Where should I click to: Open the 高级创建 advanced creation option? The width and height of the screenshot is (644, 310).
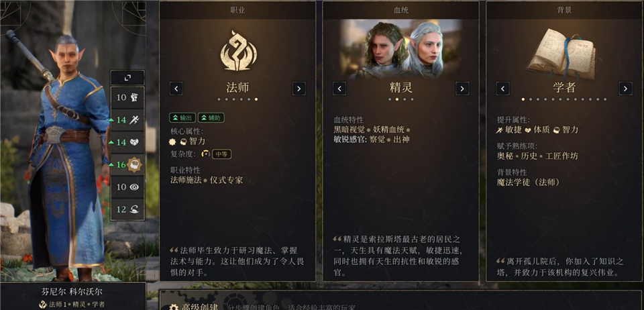click(197, 307)
